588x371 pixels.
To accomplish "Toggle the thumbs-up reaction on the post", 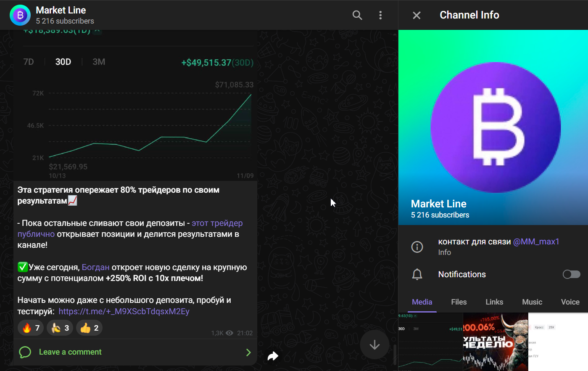I will point(89,328).
